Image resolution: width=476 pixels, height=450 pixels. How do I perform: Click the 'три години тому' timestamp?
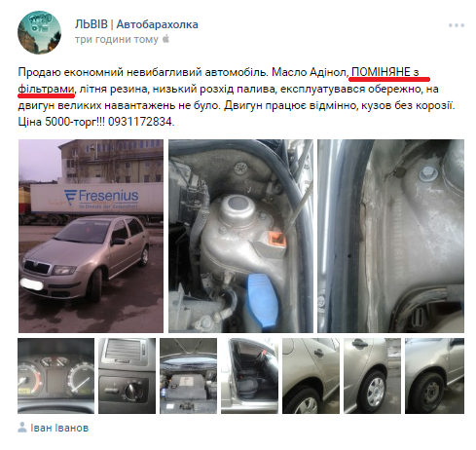coord(117,39)
